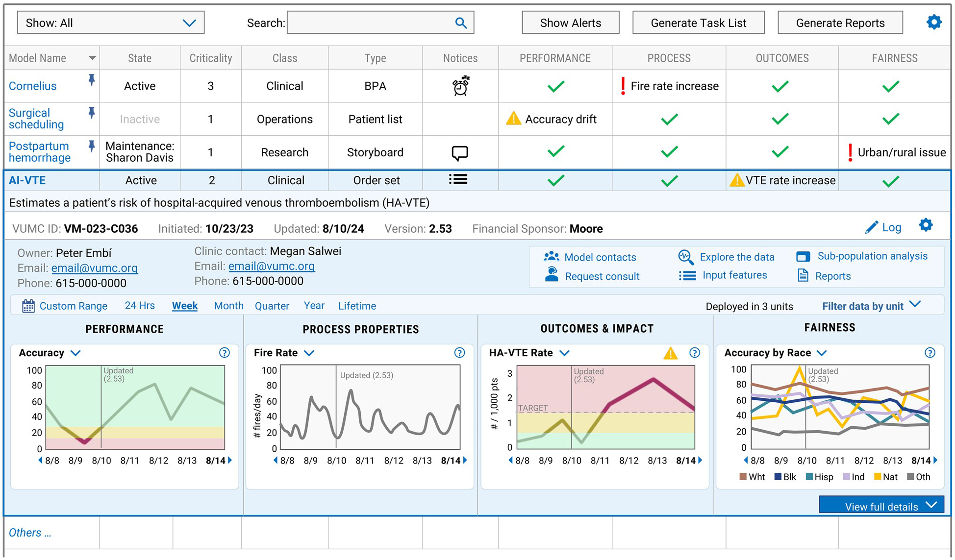Screen dimensions: 955x560
Task: Go to previous dates on Accuracy chart
Action: [40, 460]
